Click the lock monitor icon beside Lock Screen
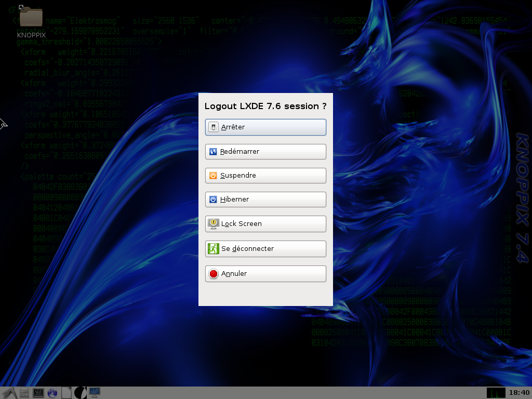The height and width of the screenshot is (399, 532). (x=214, y=224)
